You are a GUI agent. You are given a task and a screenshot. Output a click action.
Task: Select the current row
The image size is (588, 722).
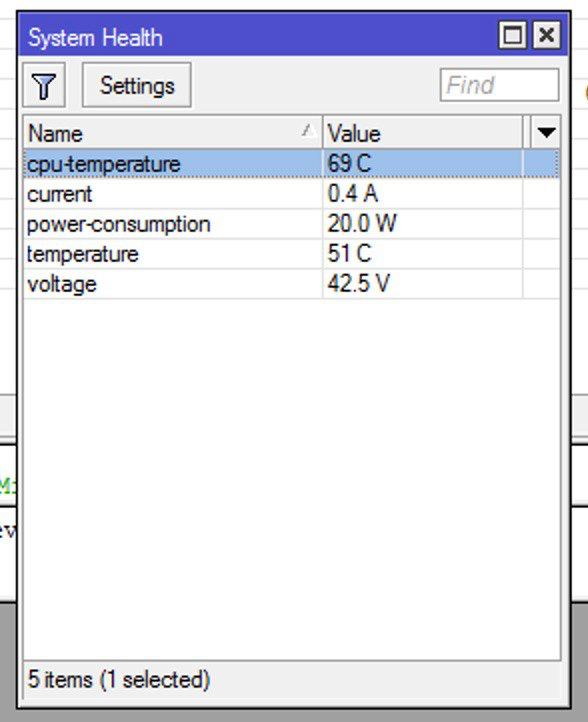coord(292,194)
